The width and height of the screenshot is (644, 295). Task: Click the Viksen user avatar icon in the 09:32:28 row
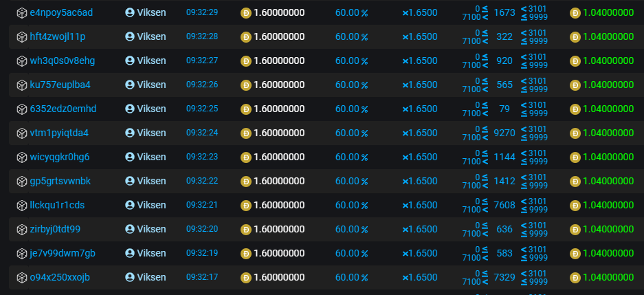pyautogui.click(x=130, y=37)
